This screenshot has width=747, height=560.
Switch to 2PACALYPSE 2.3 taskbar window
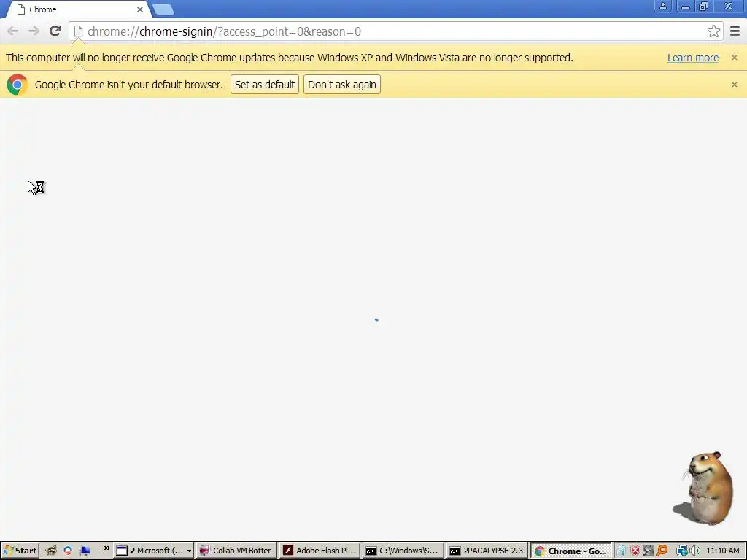(x=487, y=551)
